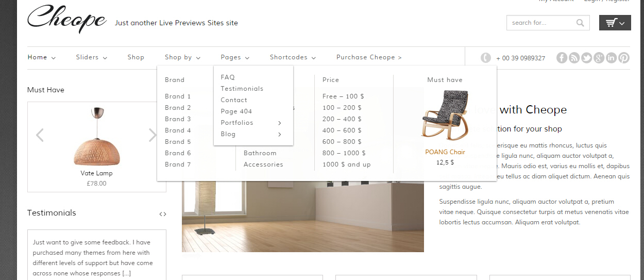Expand the Shortcodes menu
The image size is (644, 280).
click(293, 57)
